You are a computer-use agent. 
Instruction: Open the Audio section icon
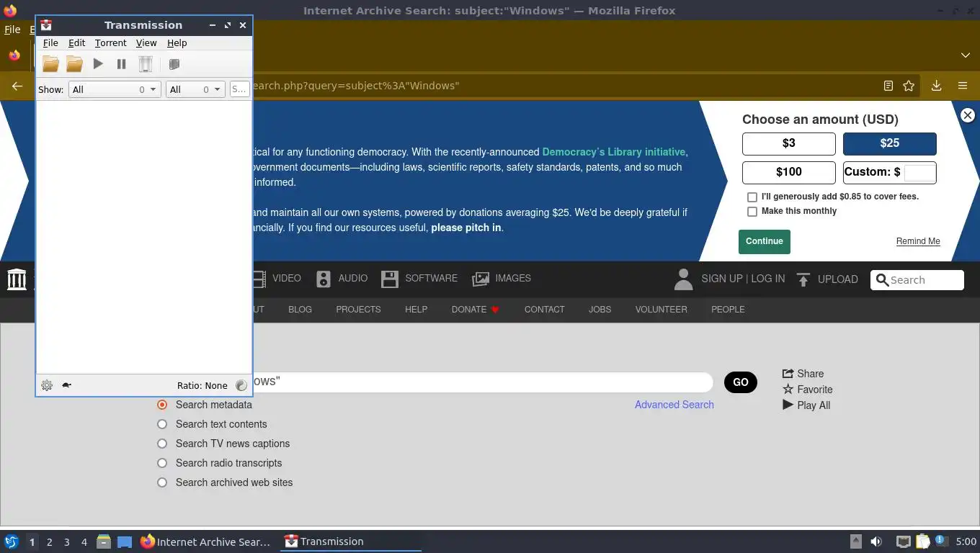tap(324, 279)
